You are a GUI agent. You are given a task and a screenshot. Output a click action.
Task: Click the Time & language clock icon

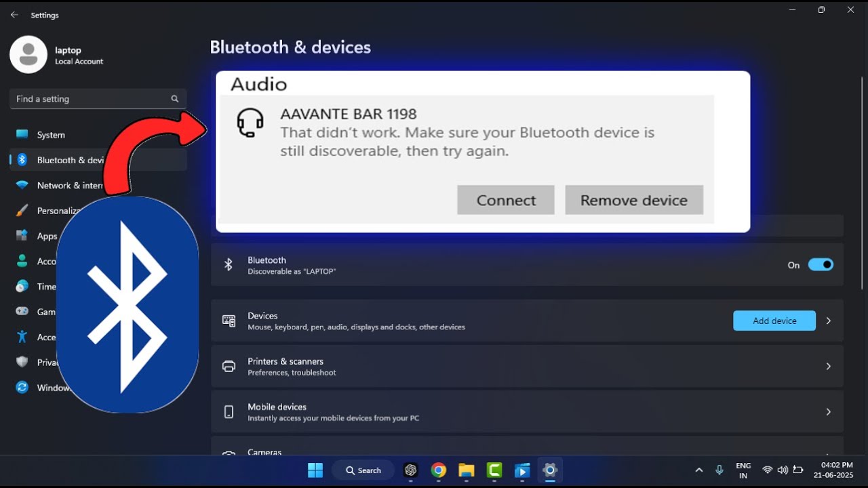22,286
